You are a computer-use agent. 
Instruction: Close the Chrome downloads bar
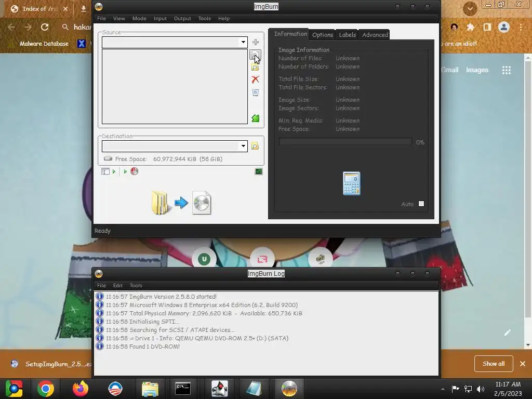point(523,364)
